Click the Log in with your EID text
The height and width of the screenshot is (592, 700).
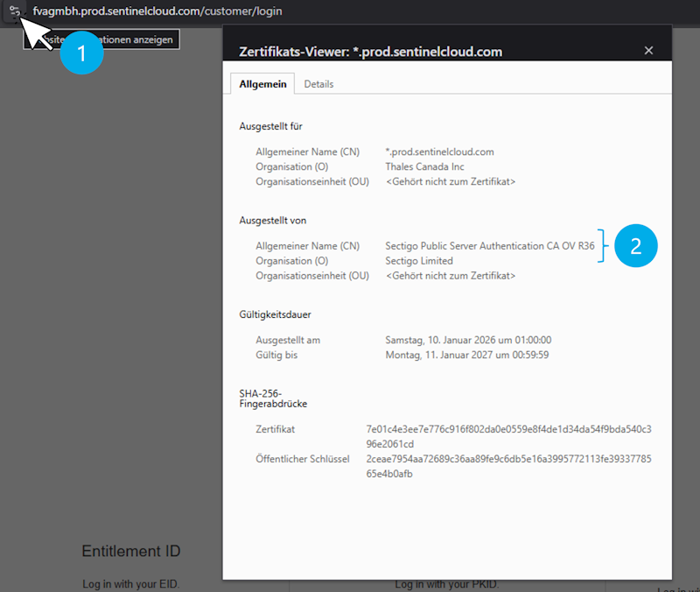[x=130, y=584]
